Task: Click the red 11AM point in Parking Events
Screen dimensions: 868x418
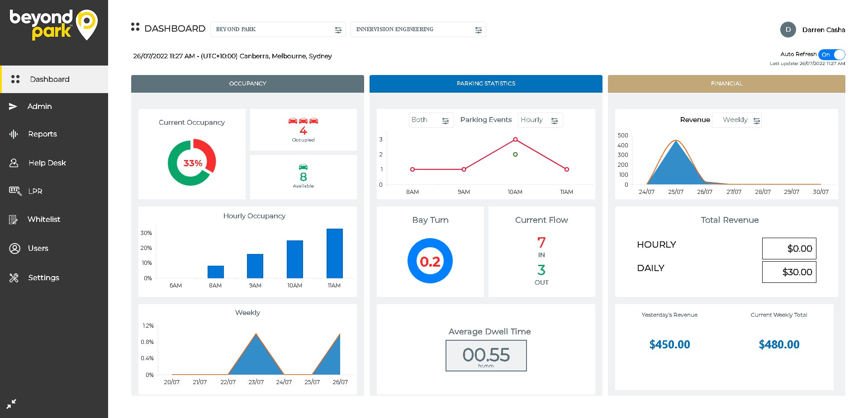Action: click(x=567, y=169)
